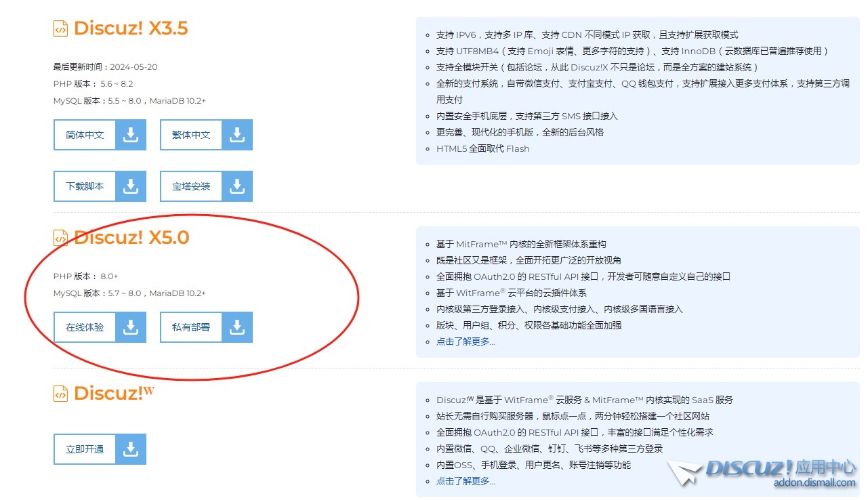This screenshot has height=500, width=868.
Task: Click the download arrow icon on 宝塔安装
Action: [237, 186]
